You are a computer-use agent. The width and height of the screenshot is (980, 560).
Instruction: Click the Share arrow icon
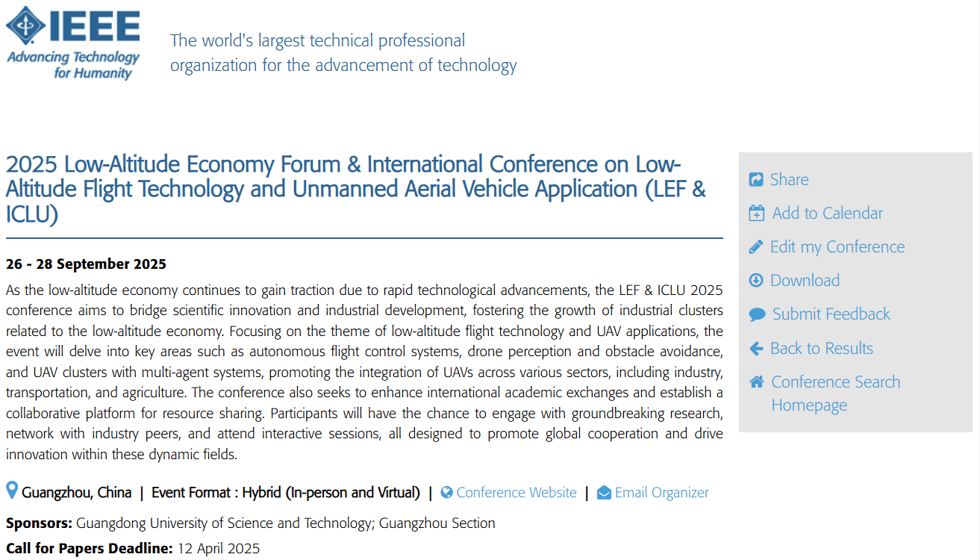(x=756, y=179)
